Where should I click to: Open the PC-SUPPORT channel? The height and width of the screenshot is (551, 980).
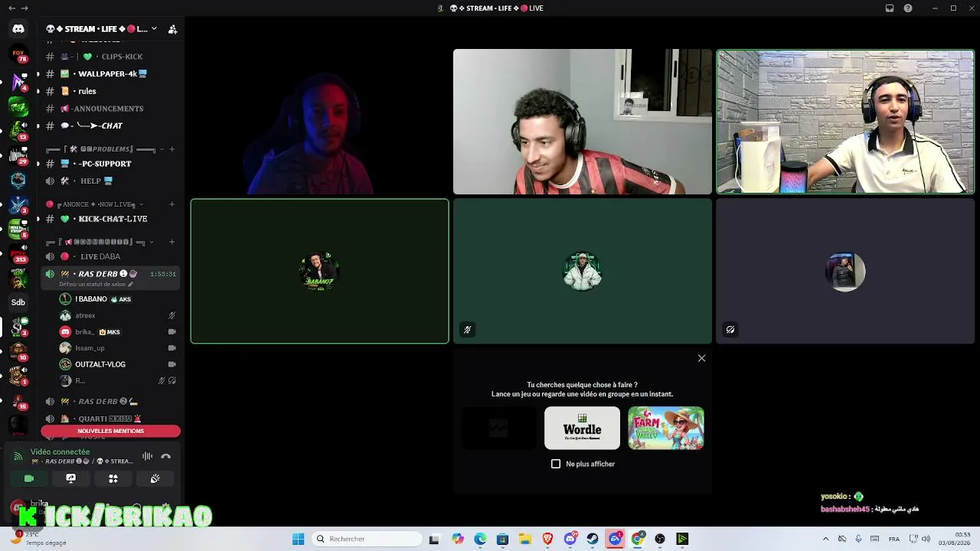(x=110, y=164)
